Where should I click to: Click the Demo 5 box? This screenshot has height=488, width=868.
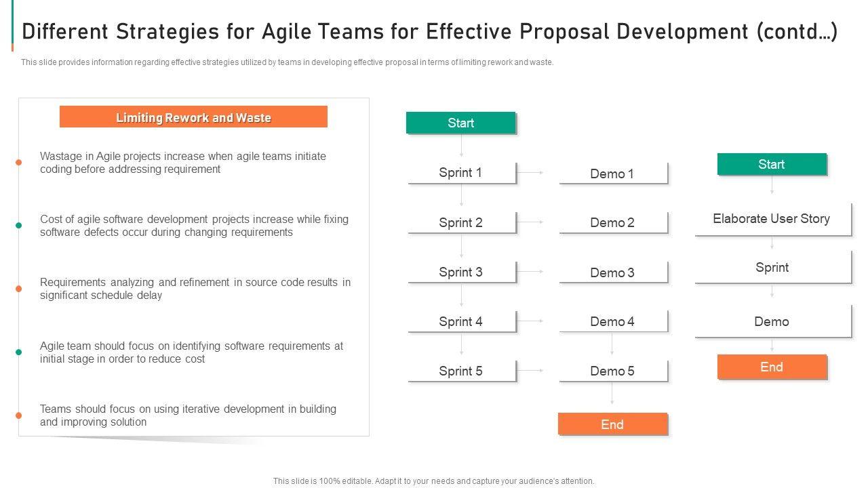[612, 371]
